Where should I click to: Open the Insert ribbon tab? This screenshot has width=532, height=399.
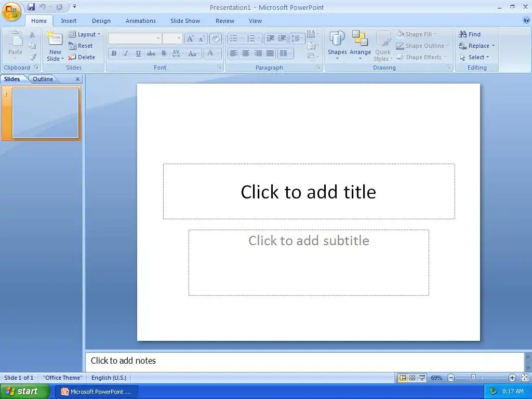click(x=69, y=21)
